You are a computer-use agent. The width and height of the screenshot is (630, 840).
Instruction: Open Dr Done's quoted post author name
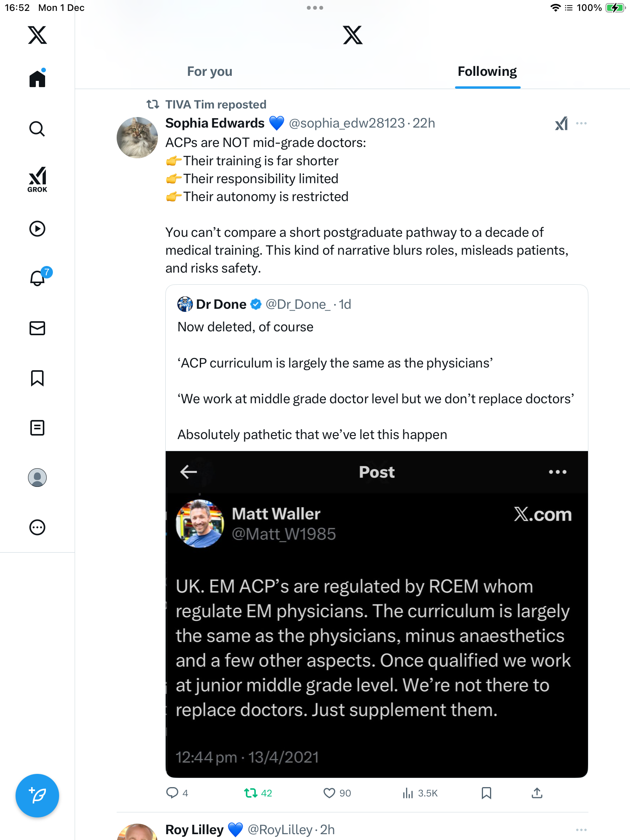(x=221, y=304)
